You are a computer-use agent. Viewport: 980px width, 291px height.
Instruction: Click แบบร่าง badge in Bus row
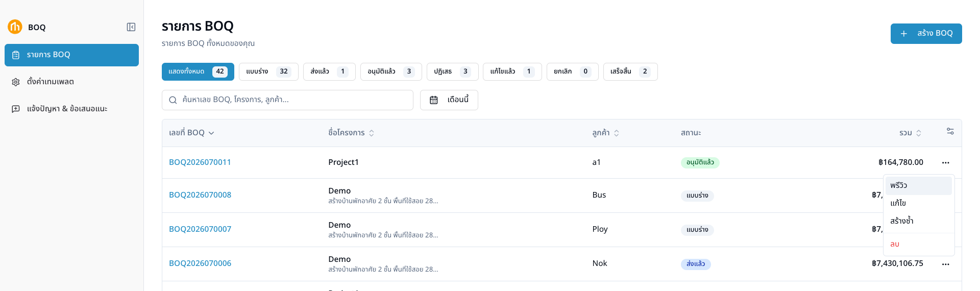point(697,196)
